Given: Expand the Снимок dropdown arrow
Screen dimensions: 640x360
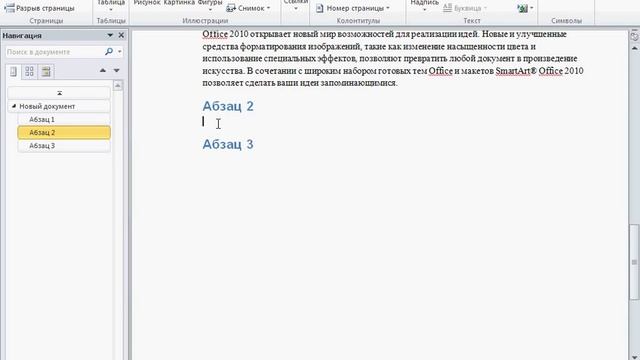Looking at the screenshot, I should click(x=269, y=8).
